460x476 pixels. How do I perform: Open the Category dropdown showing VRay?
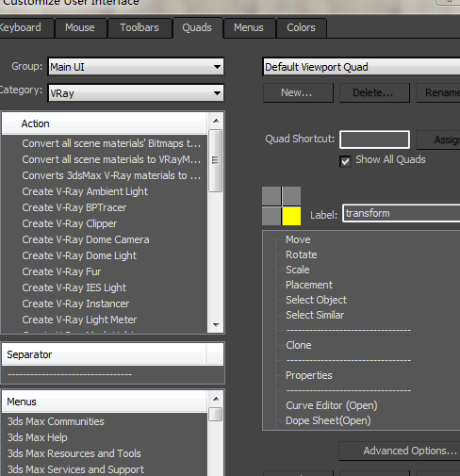[136, 93]
